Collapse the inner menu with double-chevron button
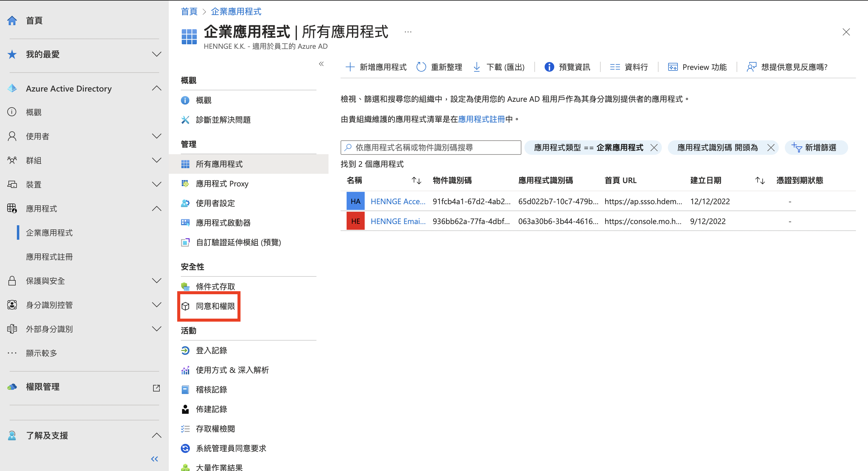 [x=322, y=64]
